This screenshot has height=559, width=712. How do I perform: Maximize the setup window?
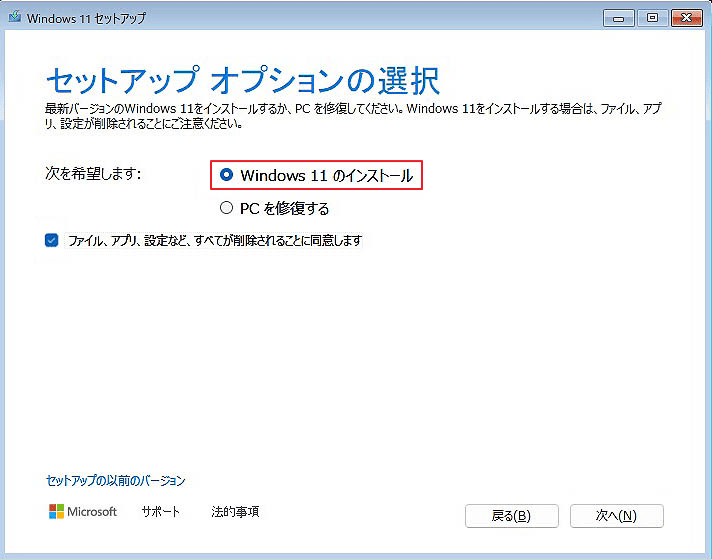pyautogui.click(x=653, y=18)
